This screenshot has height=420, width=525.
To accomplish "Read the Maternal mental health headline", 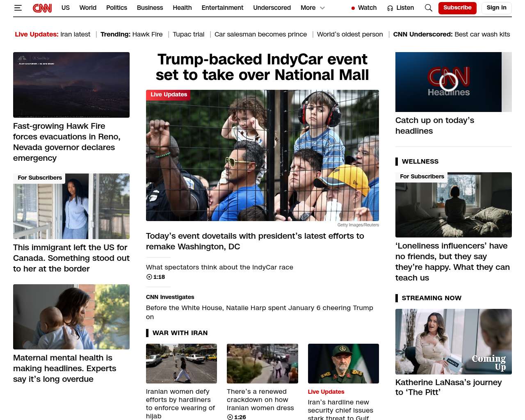I will point(65,368).
